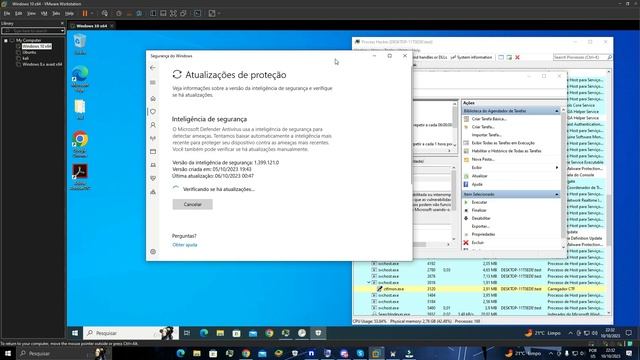Open VMware View menu

[x=31, y=13]
